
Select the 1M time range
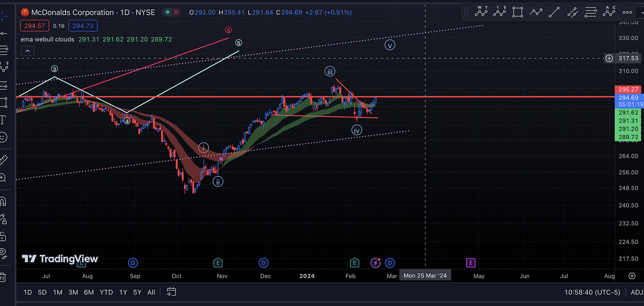tap(57, 292)
